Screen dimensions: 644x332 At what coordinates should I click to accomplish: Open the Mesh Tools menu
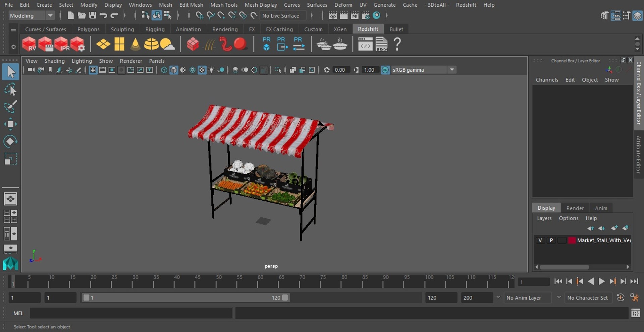(224, 5)
